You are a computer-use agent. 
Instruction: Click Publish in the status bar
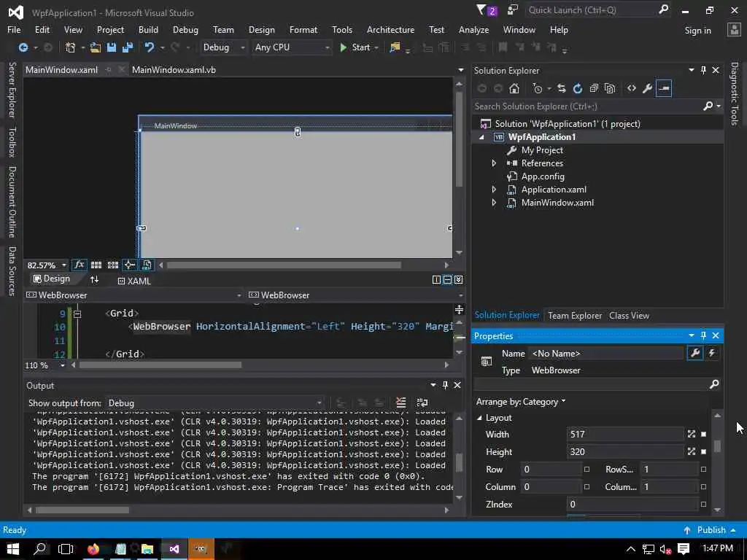tap(710, 529)
